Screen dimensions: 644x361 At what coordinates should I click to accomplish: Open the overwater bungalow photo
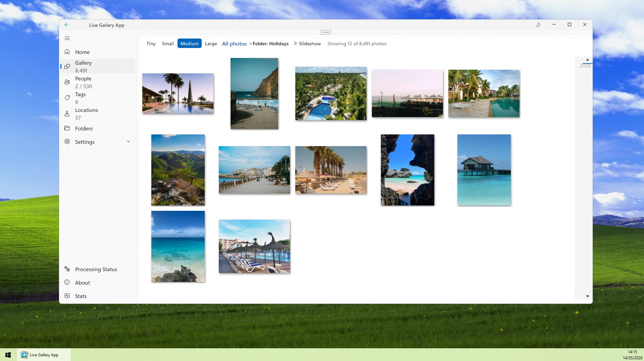tap(484, 170)
